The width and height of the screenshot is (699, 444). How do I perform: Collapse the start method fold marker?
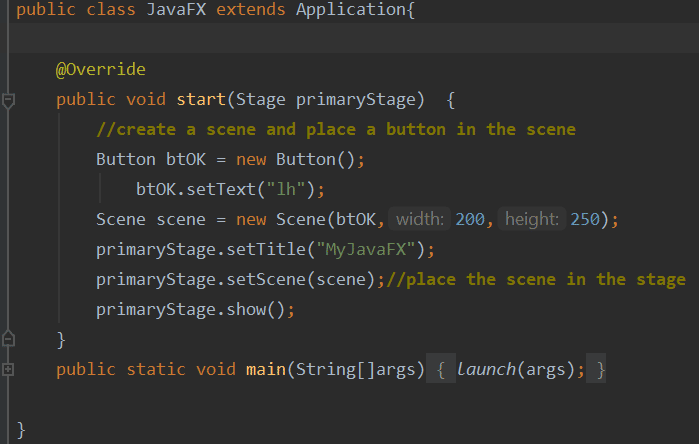pos(8,100)
